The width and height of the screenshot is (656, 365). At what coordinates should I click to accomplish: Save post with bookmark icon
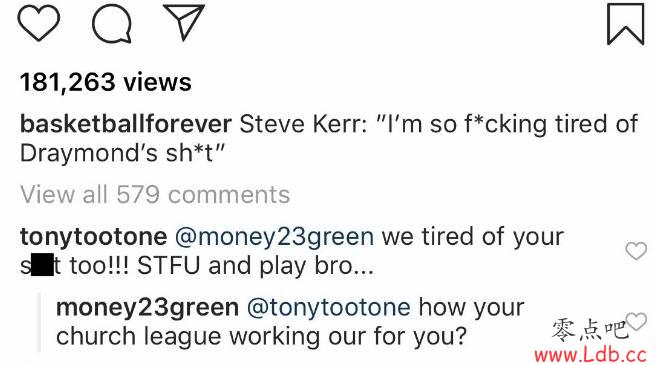(625, 24)
